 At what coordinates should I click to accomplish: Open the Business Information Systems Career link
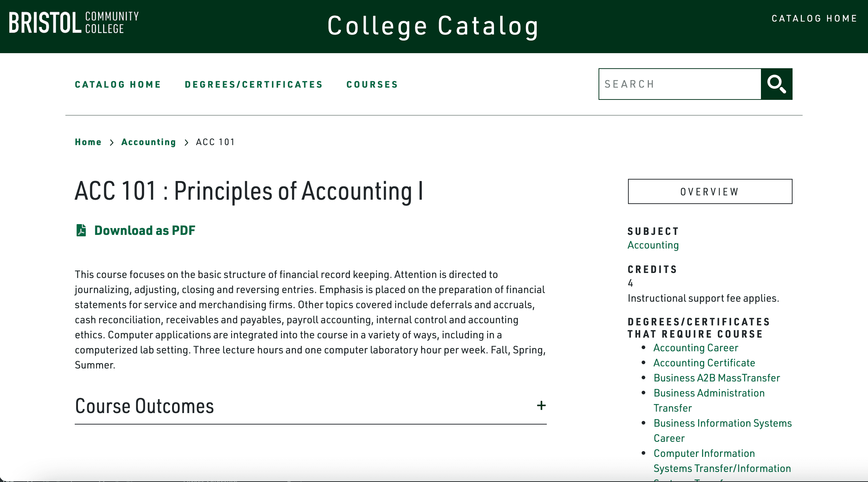722,423
